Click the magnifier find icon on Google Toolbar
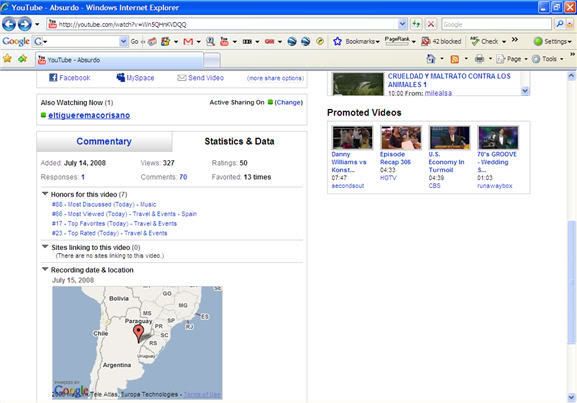Image resolution: width=577 pixels, height=403 pixels. [210, 42]
